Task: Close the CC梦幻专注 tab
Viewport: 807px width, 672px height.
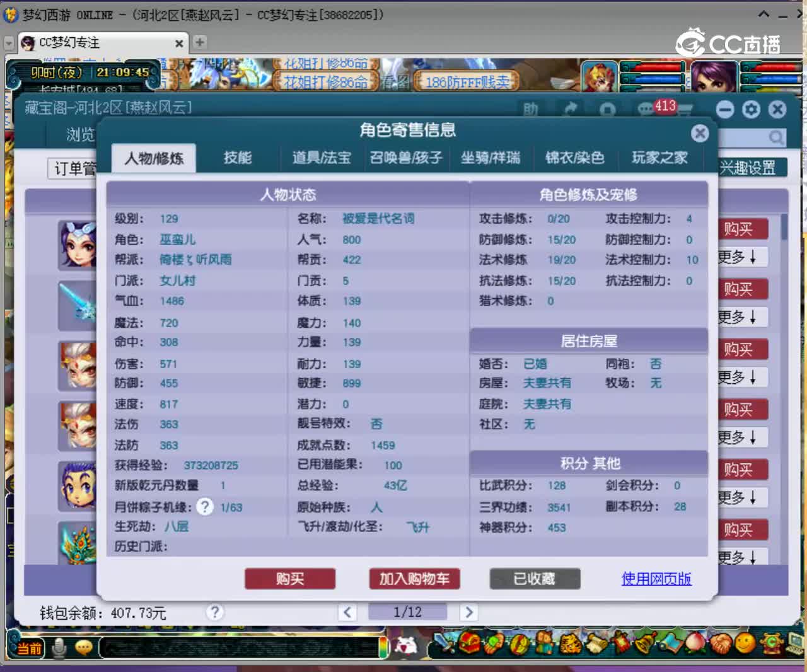Action: [179, 43]
